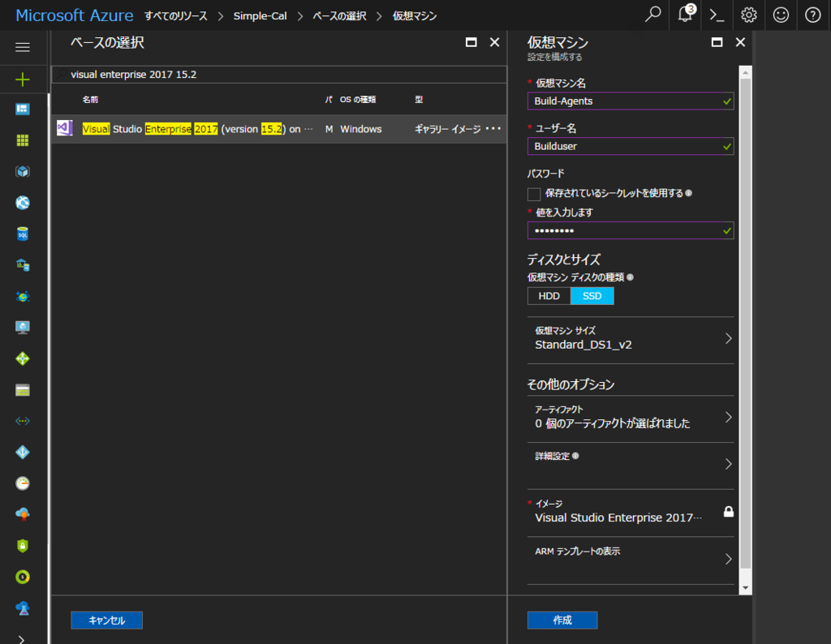Open the All resources green grid icon
This screenshot has width=831, height=644.
[22, 140]
